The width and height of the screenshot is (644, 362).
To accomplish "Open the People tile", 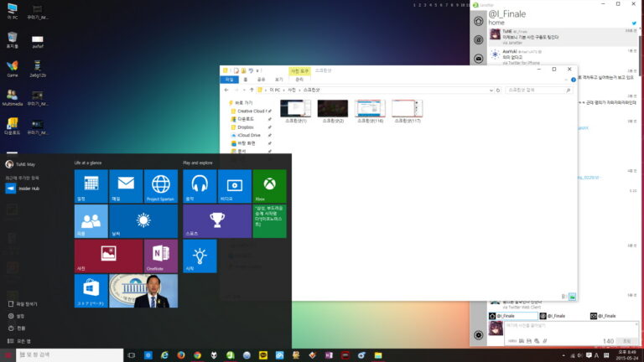I will (91, 221).
